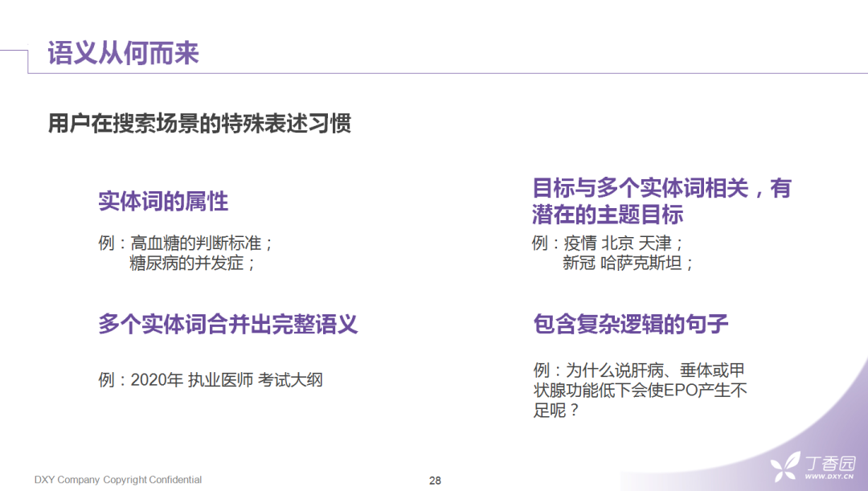Viewport: 868px width, 491px height.
Task: Click the 丁香园 logo text
Action: (829, 463)
